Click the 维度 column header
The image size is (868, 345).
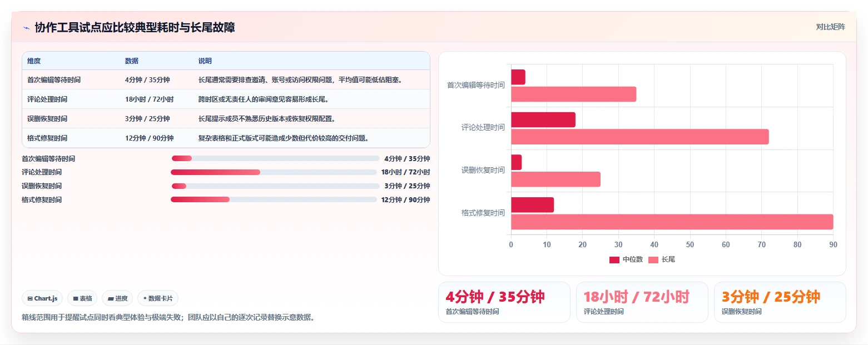tap(34, 61)
